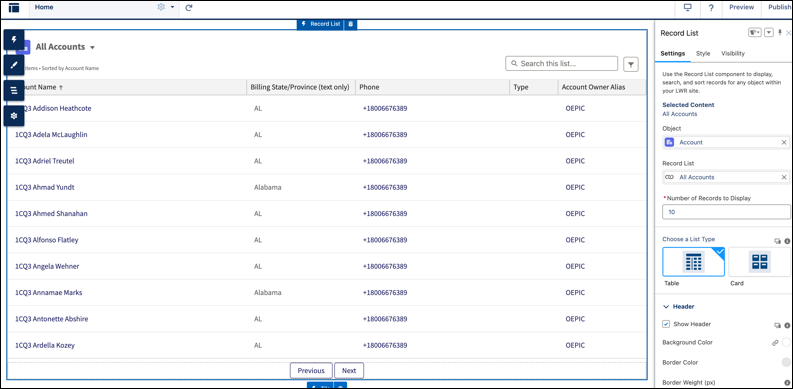The height and width of the screenshot is (389, 793).
Task: Select the Card list type
Action: click(760, 262)
